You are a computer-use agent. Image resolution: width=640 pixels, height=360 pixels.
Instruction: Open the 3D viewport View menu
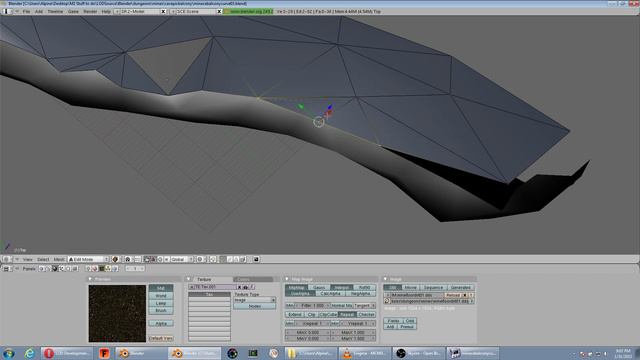(x=28, y=259)
